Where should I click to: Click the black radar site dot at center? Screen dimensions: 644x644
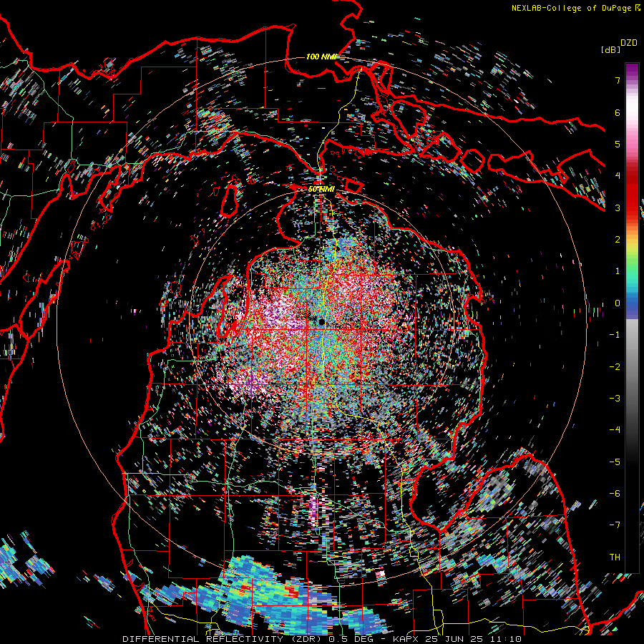tap(322, 322)
